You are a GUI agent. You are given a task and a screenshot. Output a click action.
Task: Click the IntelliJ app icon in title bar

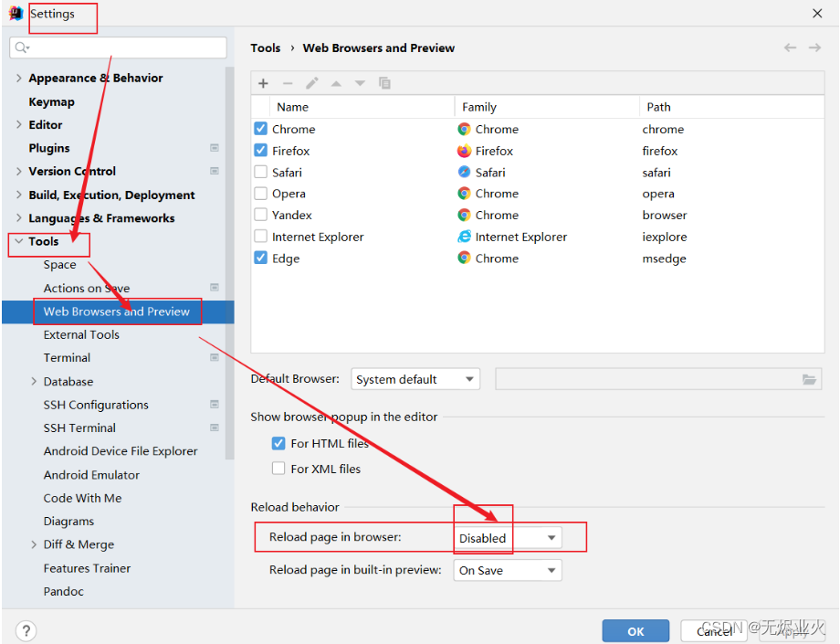16,14
